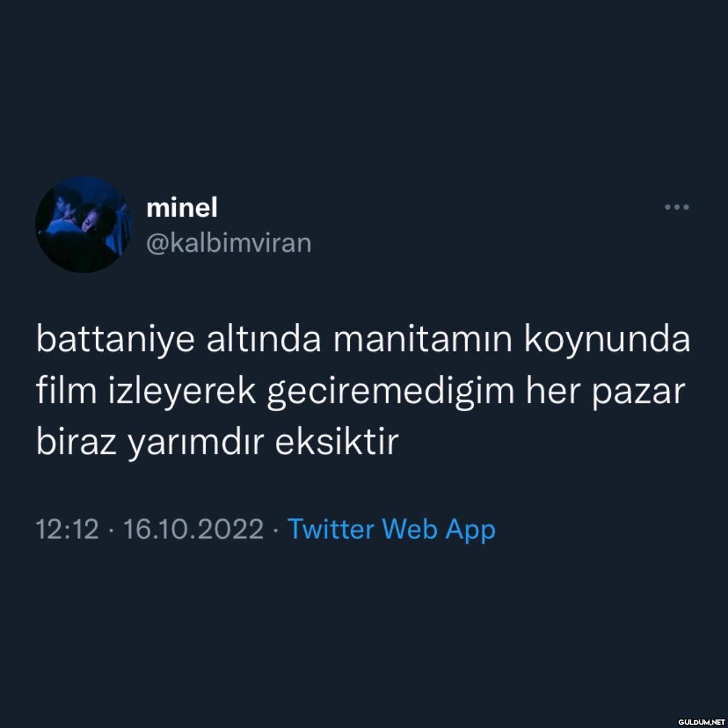The image size is (728, 728).
Task: Click the word eksiktir in the tweet
Action: [x=337, y=442]
